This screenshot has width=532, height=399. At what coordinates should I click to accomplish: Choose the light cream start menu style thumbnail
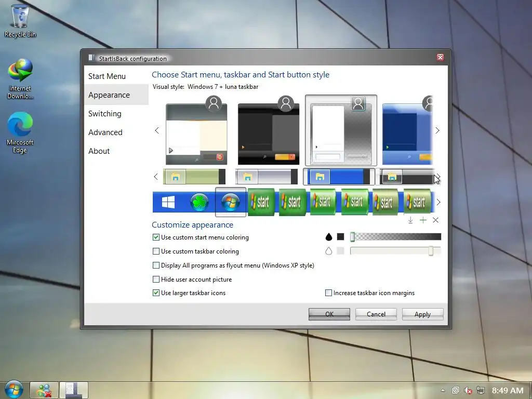(x=196, y=131)
